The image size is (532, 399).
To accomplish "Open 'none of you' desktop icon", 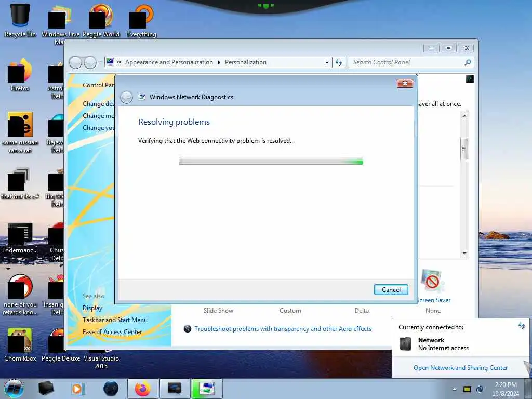I will (x=20, y=295).
